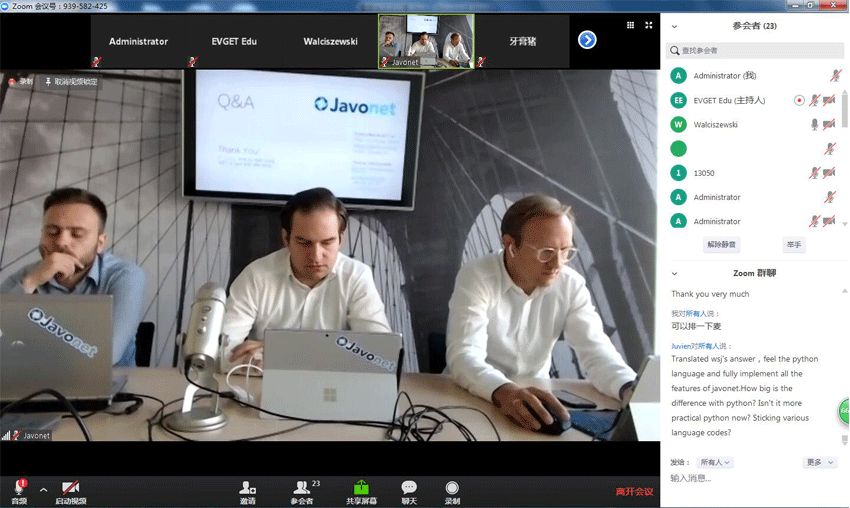Click the EE avatar for EVGET Edu
The height and width of the screenshot is (508, 850).
tap(678, 100)
